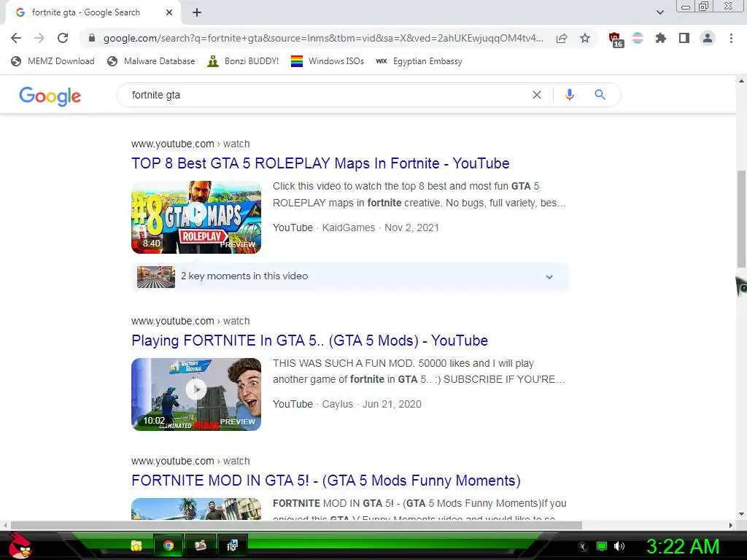Start voice search with microphone icon
Viewport: 747px width, 560px height.
coord(569,95)
